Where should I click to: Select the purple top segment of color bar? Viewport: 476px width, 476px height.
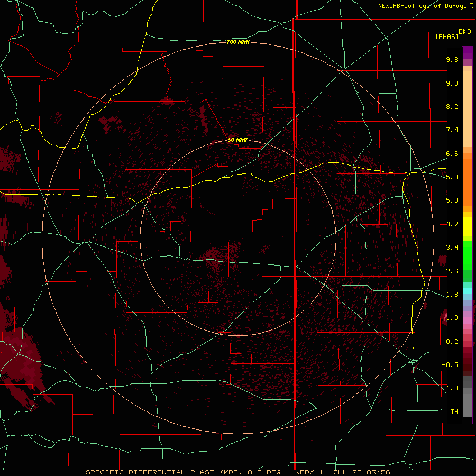point(467,53)
